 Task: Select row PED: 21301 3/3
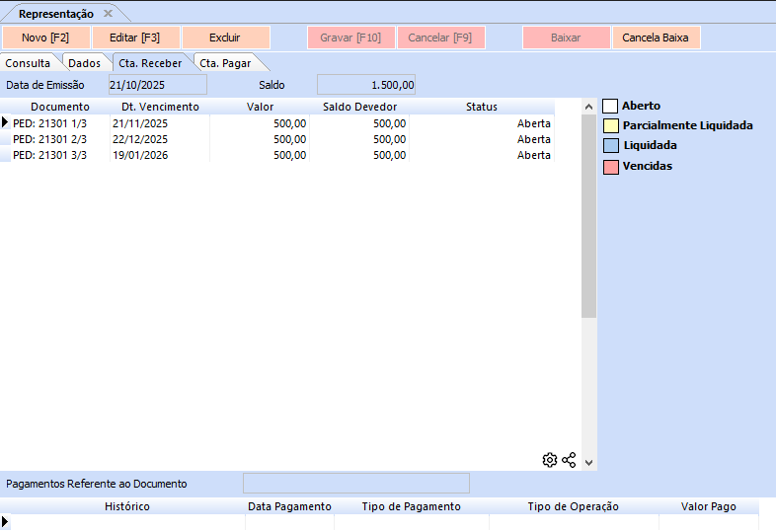[59, 155]
